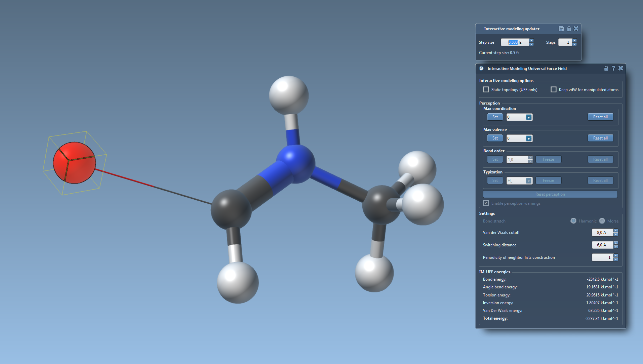Click the Steps number input field

(x=565, y=42)
